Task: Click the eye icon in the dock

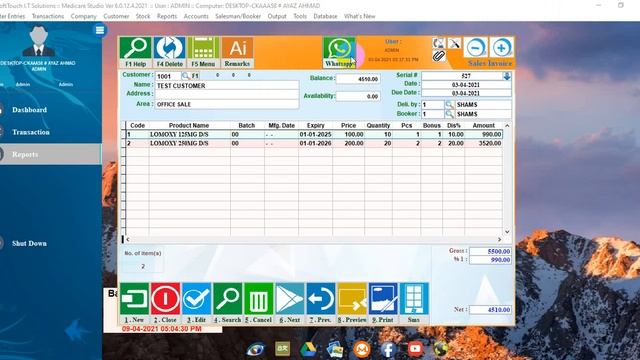Action: pyautogui.click(x=256, y=349)
